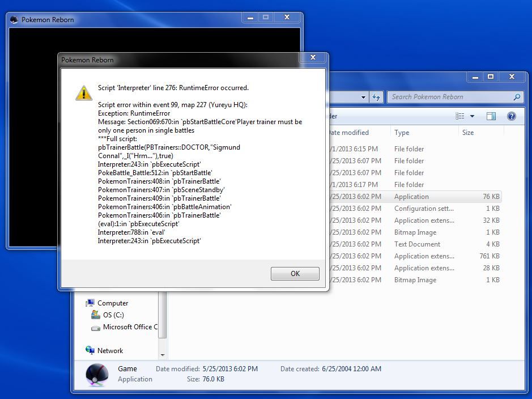Click the Pokemon Reborn game window icon
The width and height of the screenshot is (532, 399).
(15, 20)
